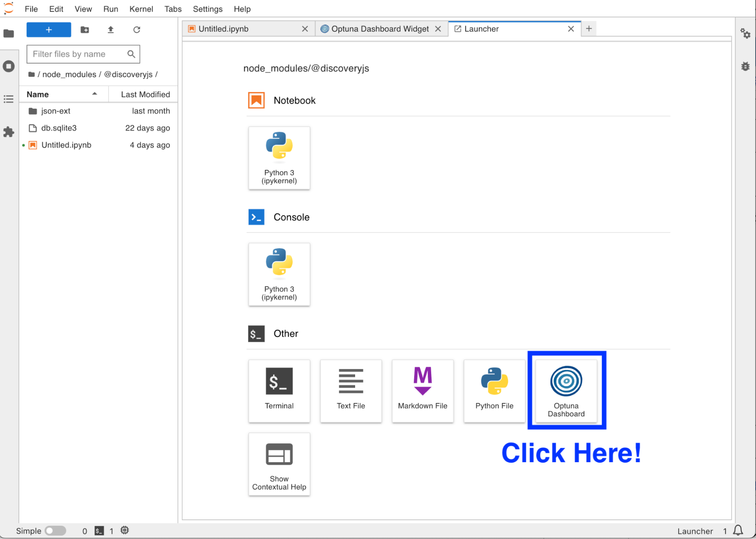Click "4 days ago" modified date text
Image resolution: width=756 pixels, height=539 pixels.
coord(150,145)
